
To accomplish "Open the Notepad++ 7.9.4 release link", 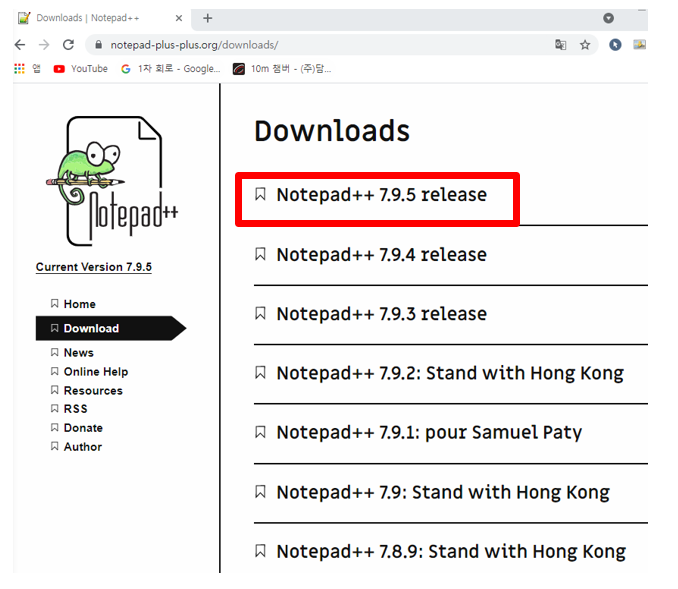I will 382,254.
